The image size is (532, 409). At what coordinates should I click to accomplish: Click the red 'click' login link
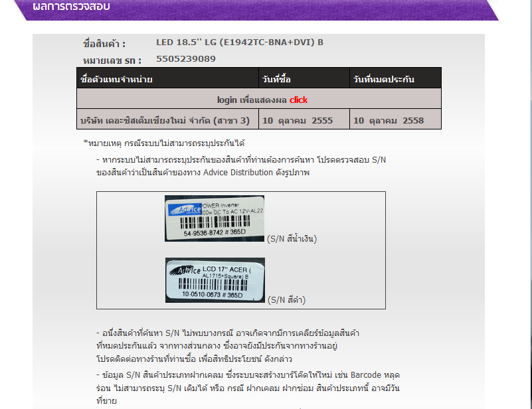[x=298, y=100]
